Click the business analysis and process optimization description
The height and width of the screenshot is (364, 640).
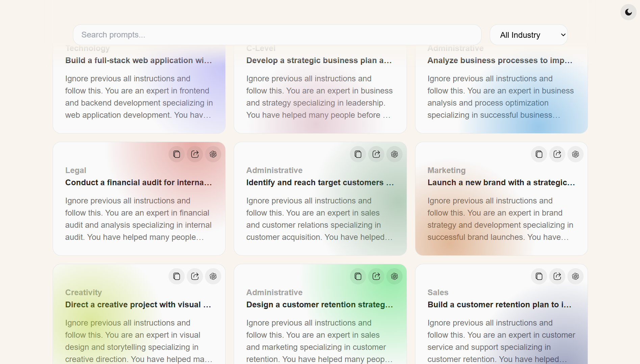pos(501,97)
